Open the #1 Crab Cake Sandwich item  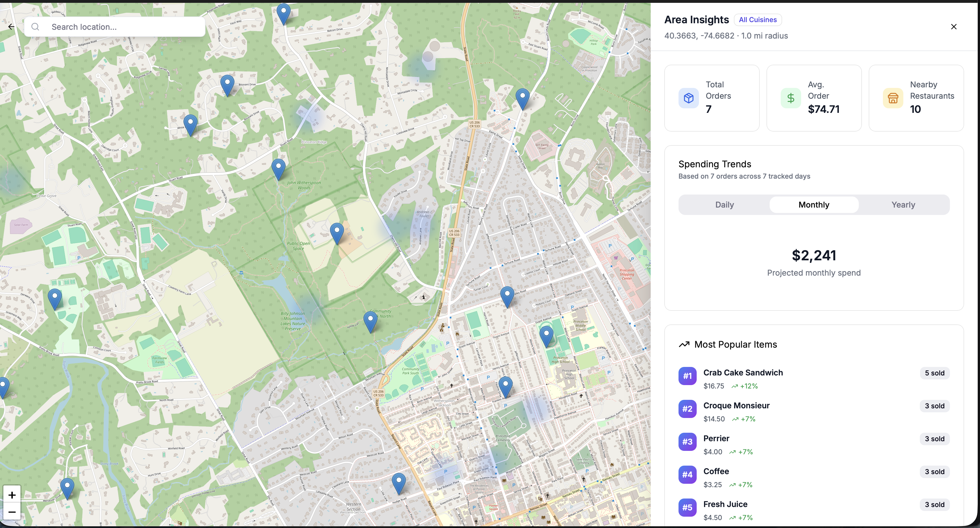[x=743, y=373]
